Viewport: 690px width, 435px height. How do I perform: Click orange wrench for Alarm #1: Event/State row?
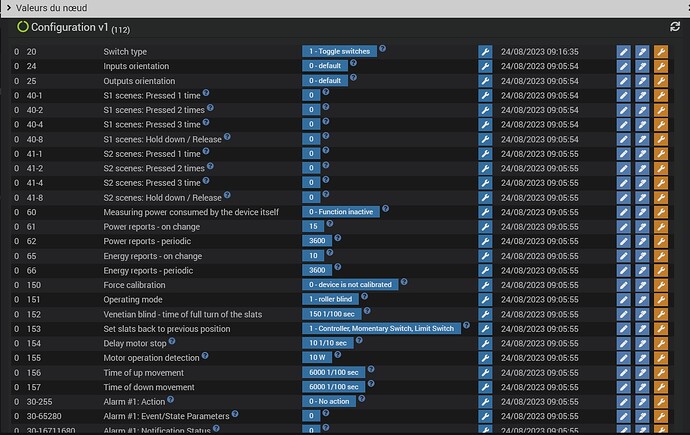point(661,416)
